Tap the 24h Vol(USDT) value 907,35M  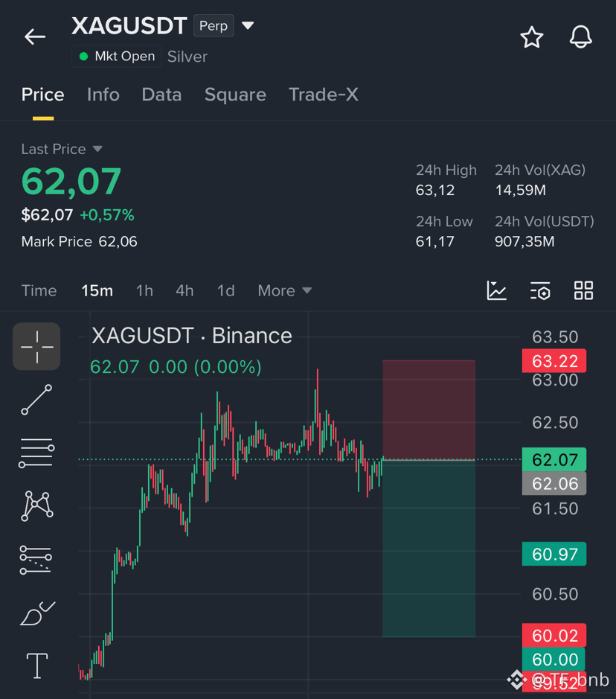[524, 242]
